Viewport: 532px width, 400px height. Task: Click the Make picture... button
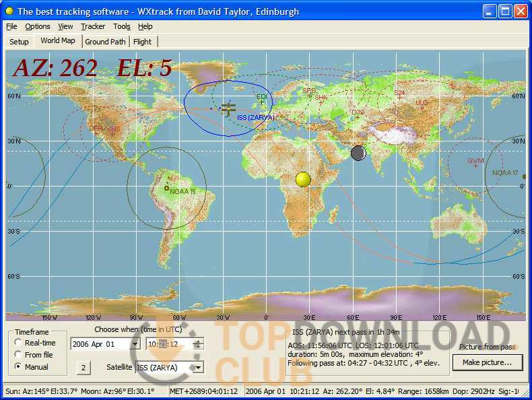click(x=487, y=363)
